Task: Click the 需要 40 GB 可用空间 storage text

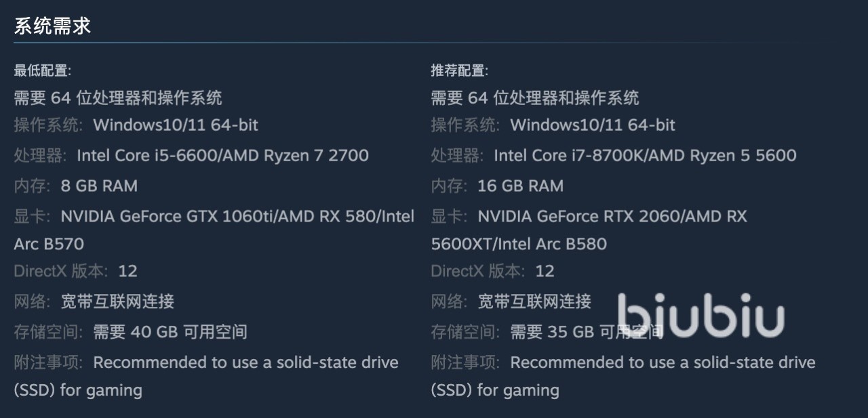Action: coord(170,332)
